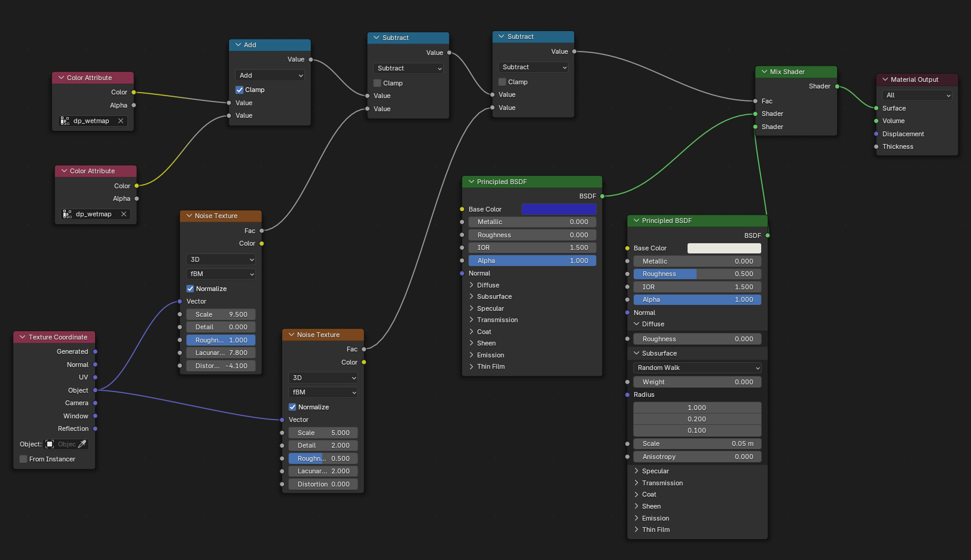Collapse Diffuse panel in white Principled BSDF

coord(636,324)
